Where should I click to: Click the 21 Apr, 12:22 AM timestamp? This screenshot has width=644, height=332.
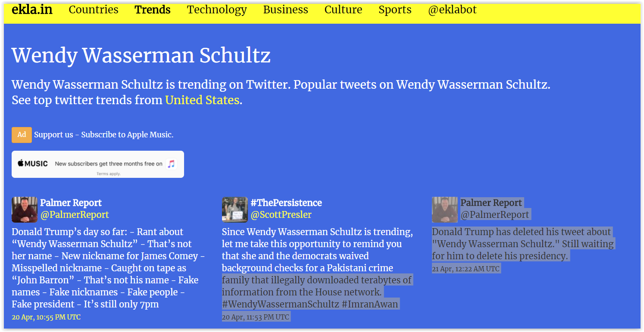click(x=466, y=269)
